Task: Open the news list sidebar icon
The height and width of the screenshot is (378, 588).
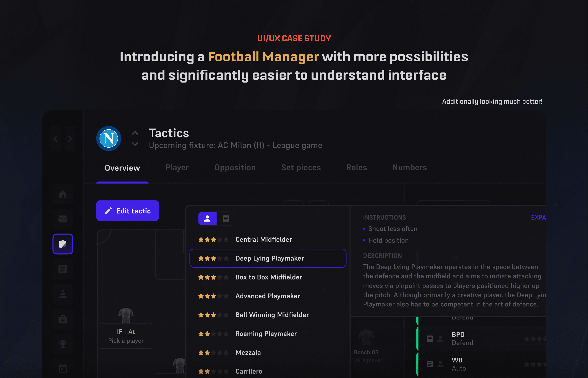Action: click(63, 269)
